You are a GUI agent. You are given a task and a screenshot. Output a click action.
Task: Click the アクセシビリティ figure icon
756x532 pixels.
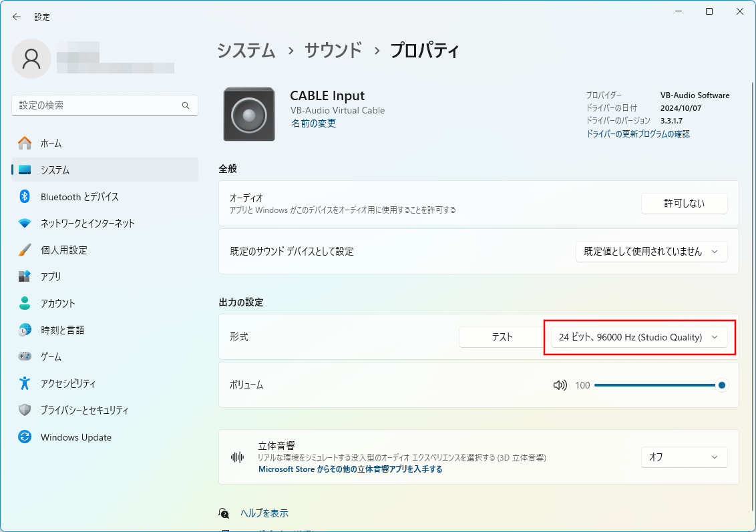25,383
